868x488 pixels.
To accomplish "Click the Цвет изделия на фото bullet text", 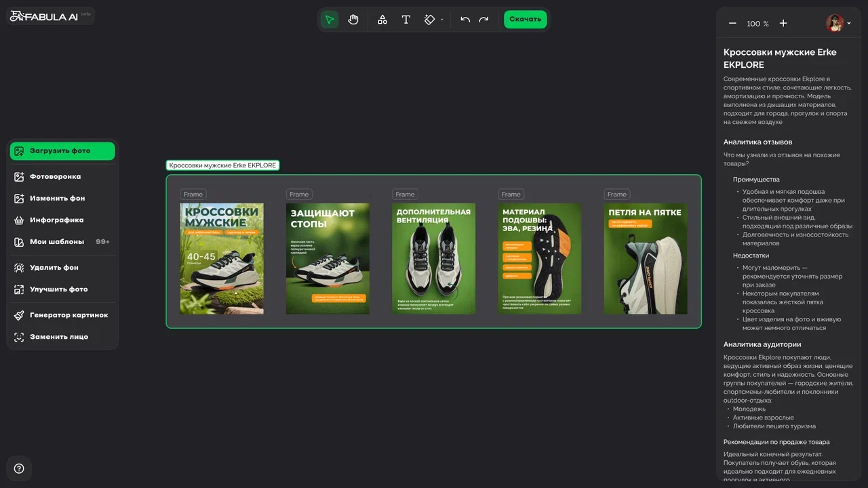I will (x=791, y=323).
